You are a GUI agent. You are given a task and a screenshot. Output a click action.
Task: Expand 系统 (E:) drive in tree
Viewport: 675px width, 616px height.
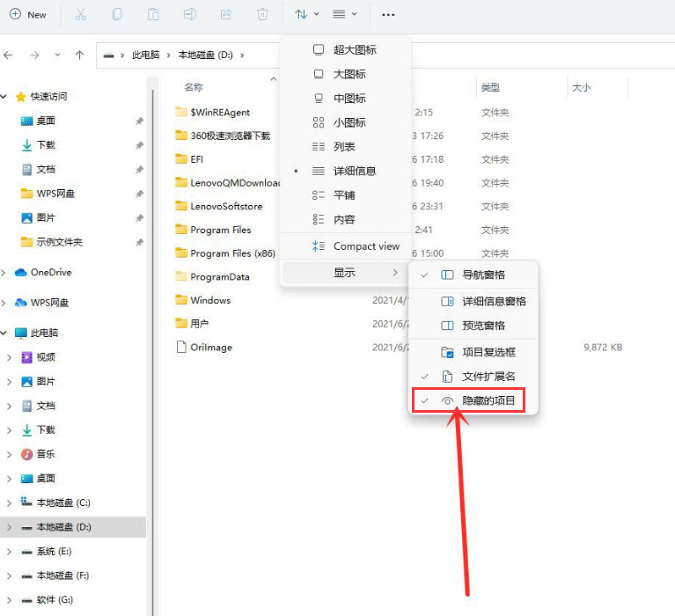click(x=9, y=552)
